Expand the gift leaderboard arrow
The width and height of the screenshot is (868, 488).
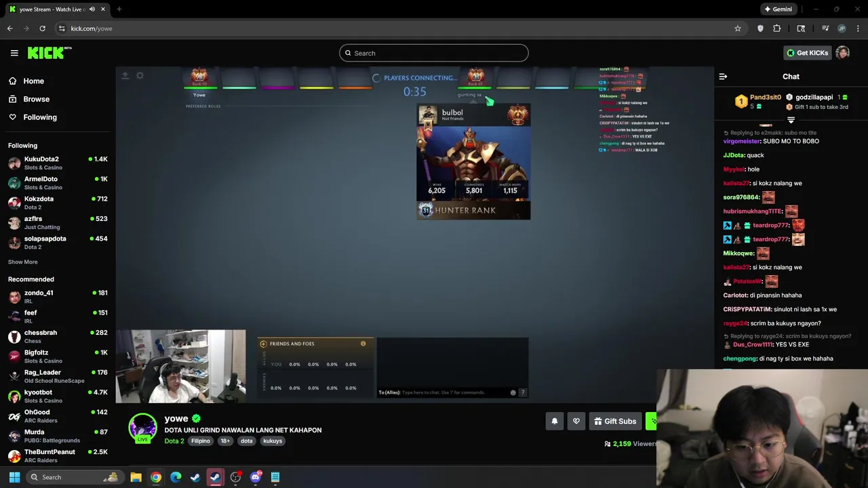click(x=791, y=120)
